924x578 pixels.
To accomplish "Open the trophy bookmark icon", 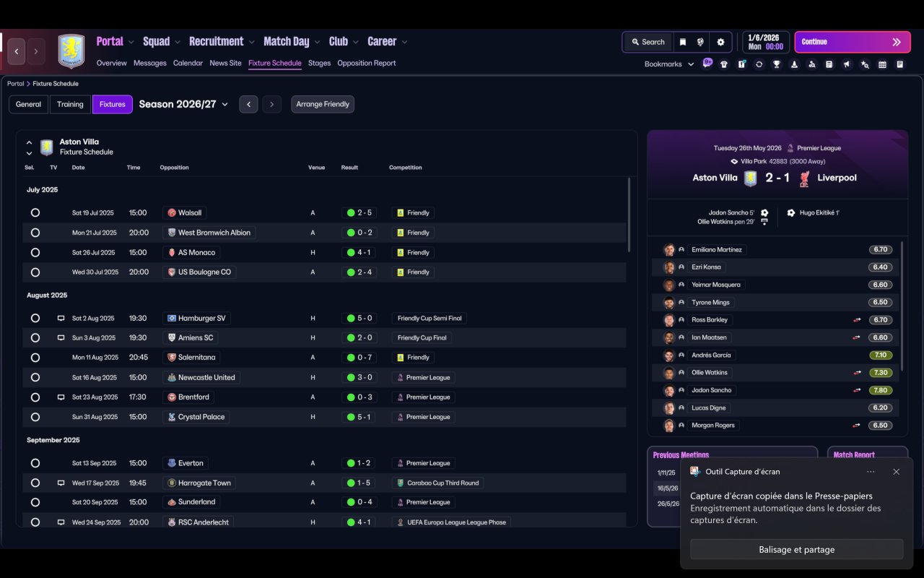I will point(777,64).
